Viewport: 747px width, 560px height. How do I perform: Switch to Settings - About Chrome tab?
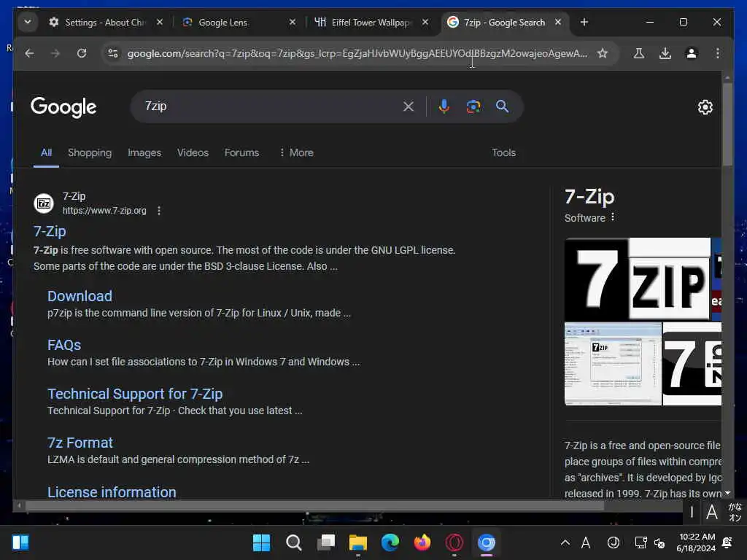(98, 23)
